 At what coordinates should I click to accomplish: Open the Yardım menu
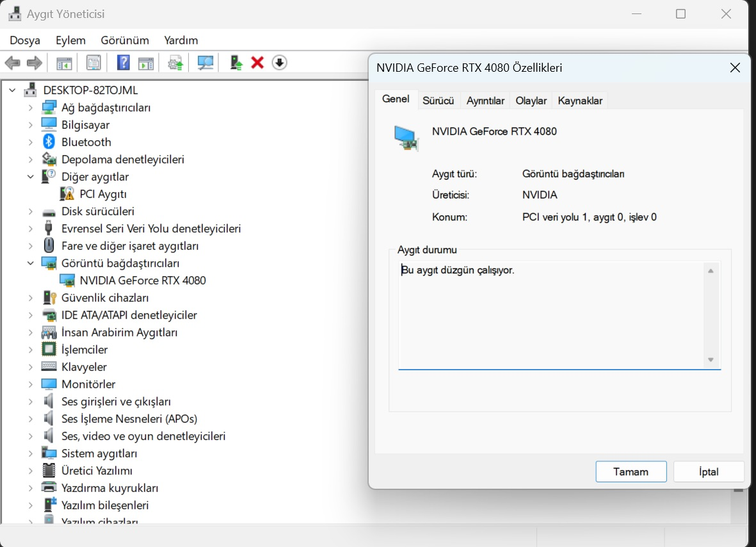(x=181, y=40)
